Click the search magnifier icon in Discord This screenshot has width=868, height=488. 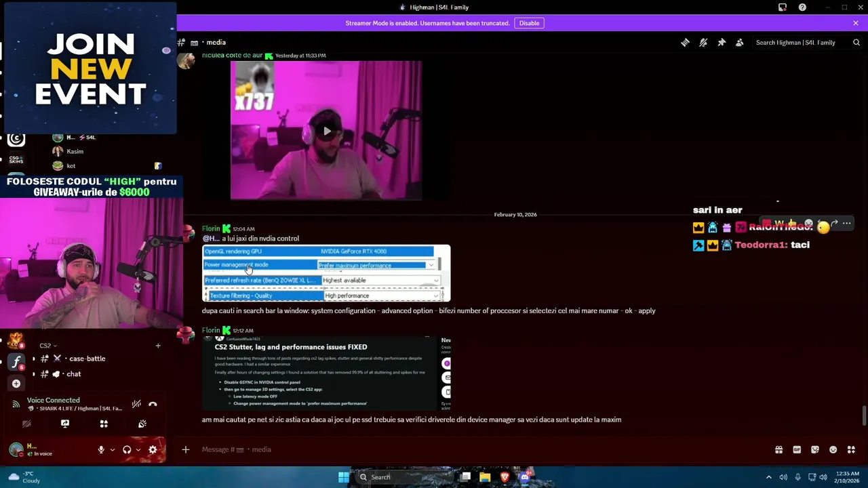point(856,42)
